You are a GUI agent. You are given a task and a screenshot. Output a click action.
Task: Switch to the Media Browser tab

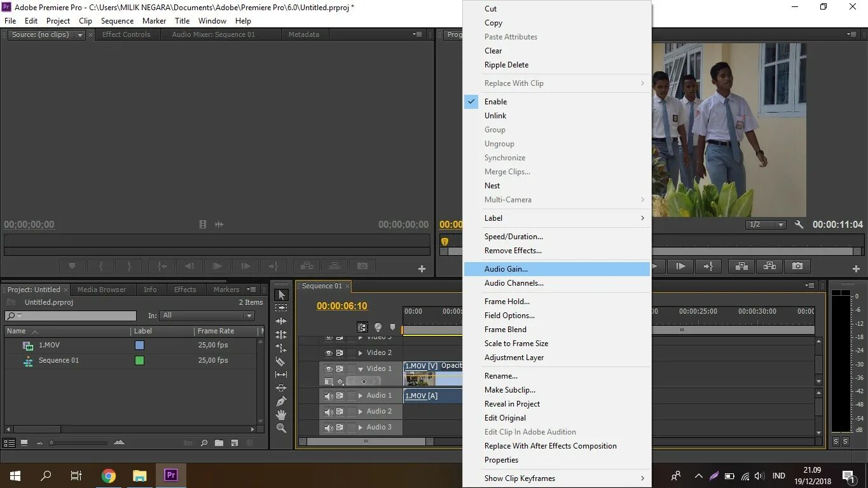click(x=102, y=289)
